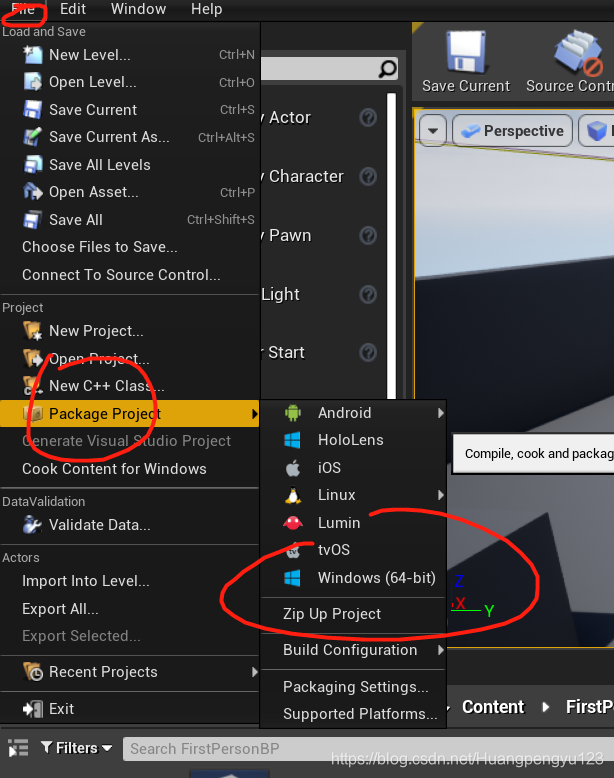Click the Save All floppy icon
The height and width of the screenshot is (778, 614).
coord(33,220)
